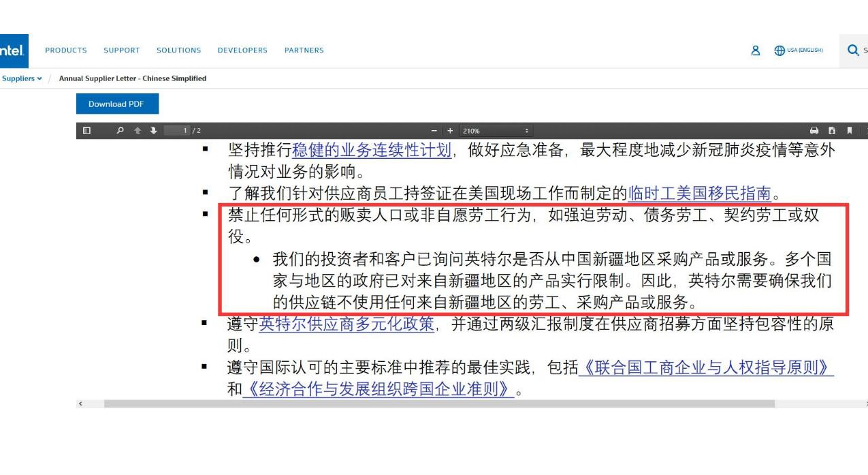
Task: Save the PDF via download icon
Action: point(832,130)
